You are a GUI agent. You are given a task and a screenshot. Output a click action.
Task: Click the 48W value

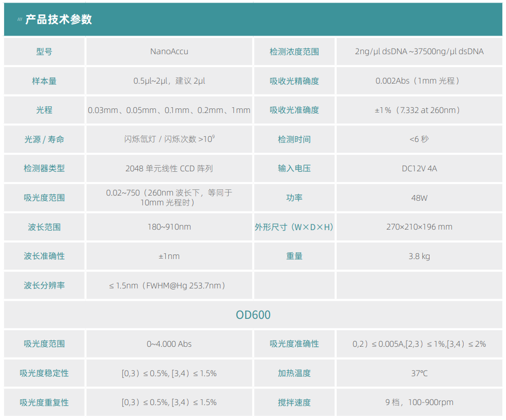click(419, 198)
